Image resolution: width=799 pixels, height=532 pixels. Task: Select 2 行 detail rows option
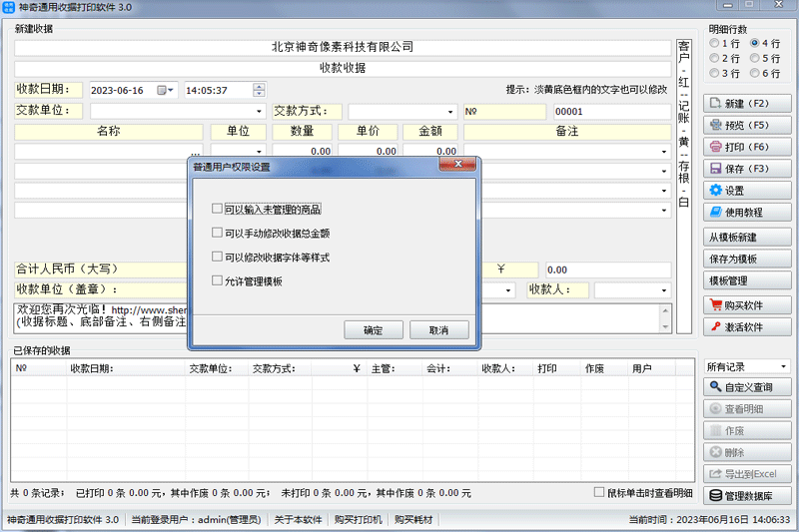tap(714, 58)
